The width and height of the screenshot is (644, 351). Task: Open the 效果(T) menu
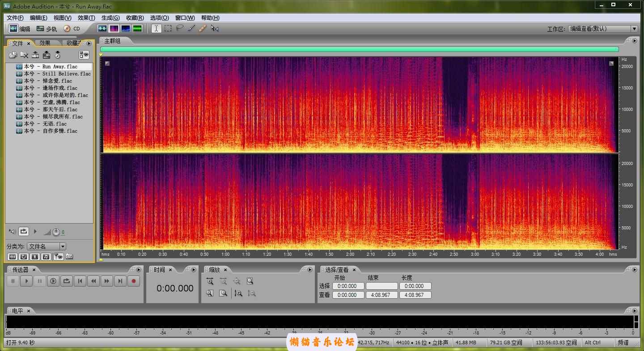coord(86,18)
